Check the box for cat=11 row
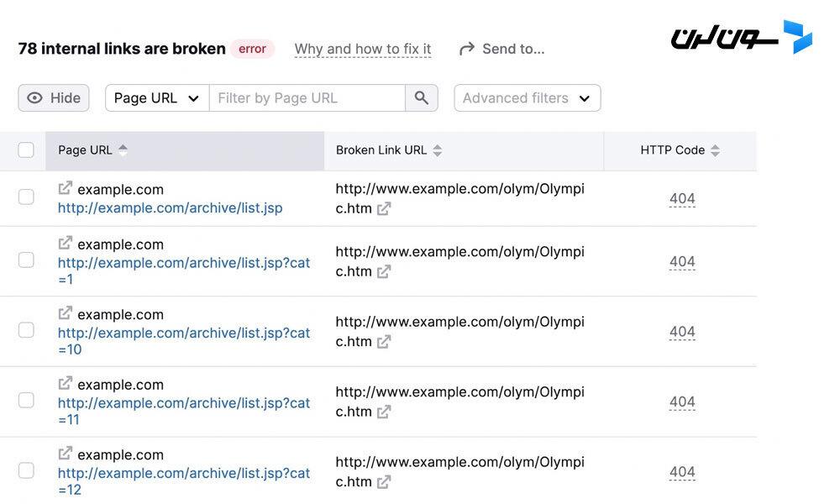The height and width of the screenshot is (504, 840). tap(26, 400)
